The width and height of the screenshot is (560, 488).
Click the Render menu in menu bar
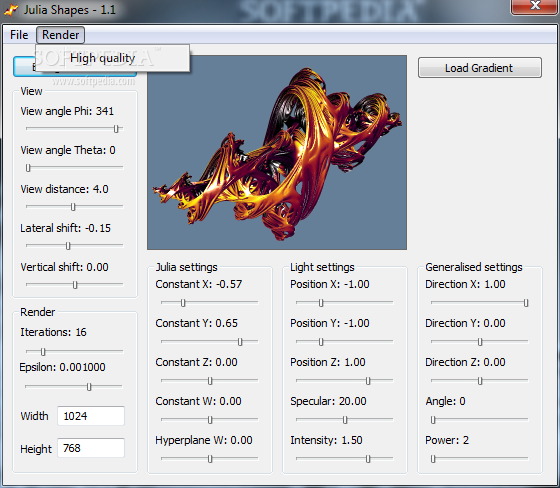(60, 35)
